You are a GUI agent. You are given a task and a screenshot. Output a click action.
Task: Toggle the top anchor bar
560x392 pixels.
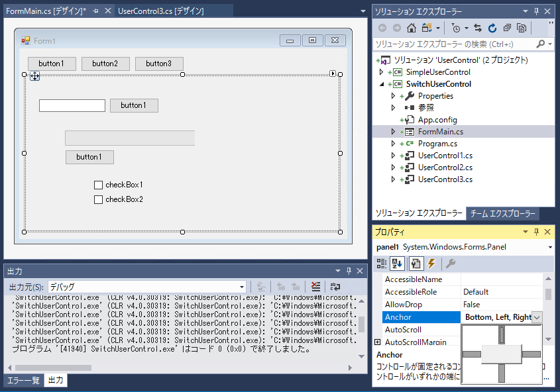pyautogui.click(x=502, y=335)
